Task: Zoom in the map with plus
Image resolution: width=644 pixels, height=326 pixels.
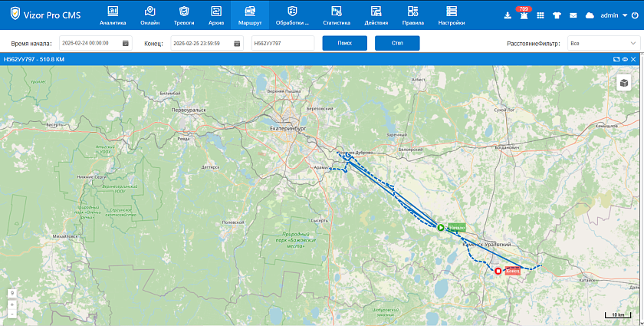Action: pos(12,305)
